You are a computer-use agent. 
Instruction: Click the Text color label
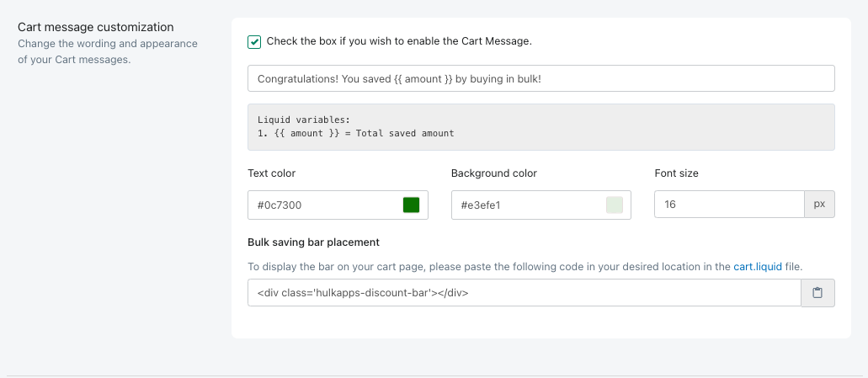271,173
